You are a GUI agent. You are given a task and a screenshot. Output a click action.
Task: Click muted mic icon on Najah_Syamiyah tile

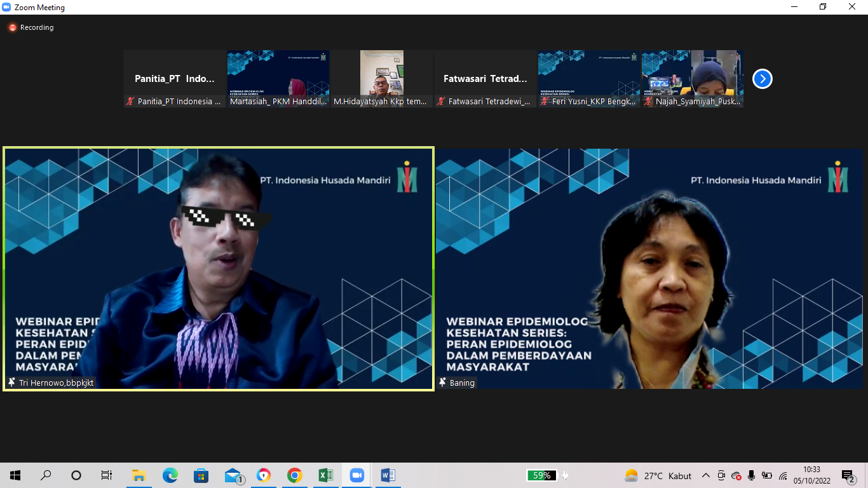coord(648,101)
